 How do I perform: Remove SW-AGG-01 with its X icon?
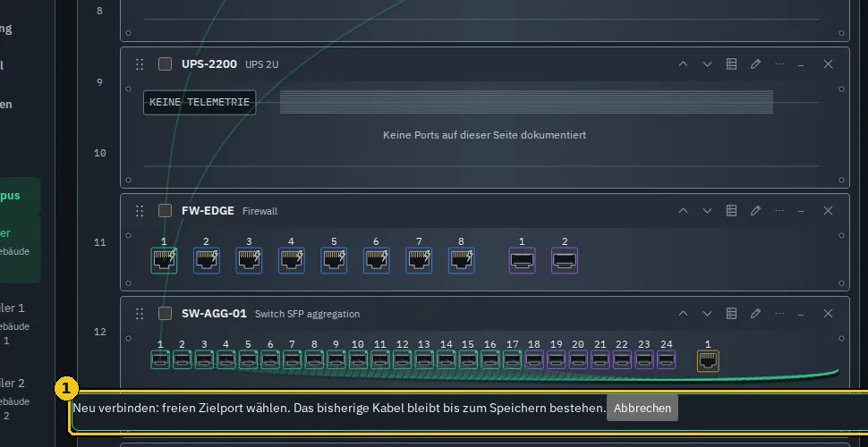click(x=828, y=314)
